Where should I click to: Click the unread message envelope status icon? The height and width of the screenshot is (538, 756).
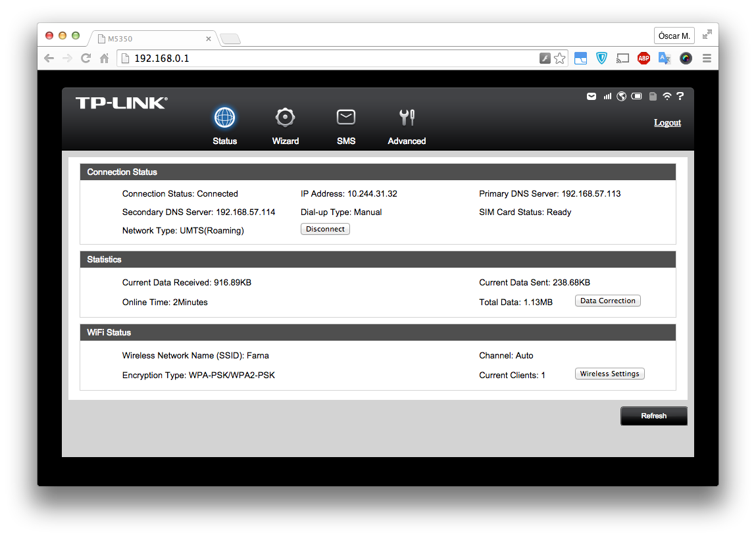(591, 97)
